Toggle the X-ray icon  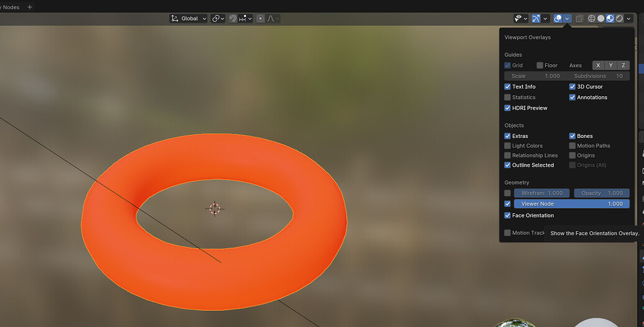tap(579, 19)
